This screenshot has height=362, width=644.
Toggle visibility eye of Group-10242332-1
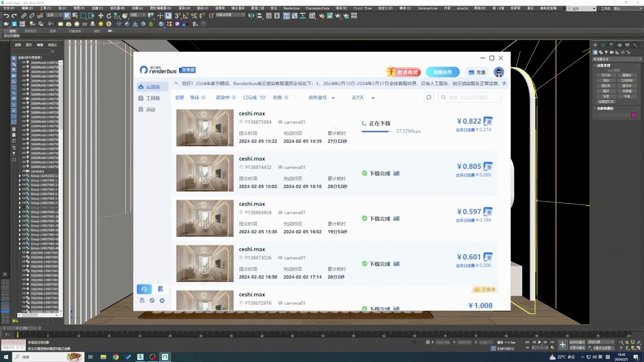(x=24, y=176)
